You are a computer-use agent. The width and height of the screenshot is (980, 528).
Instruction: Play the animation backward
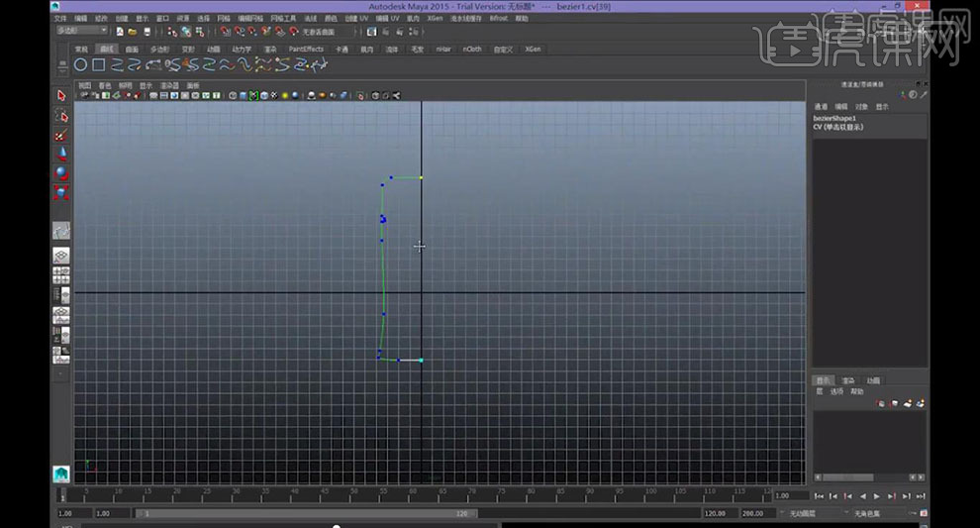click(862, 496)
